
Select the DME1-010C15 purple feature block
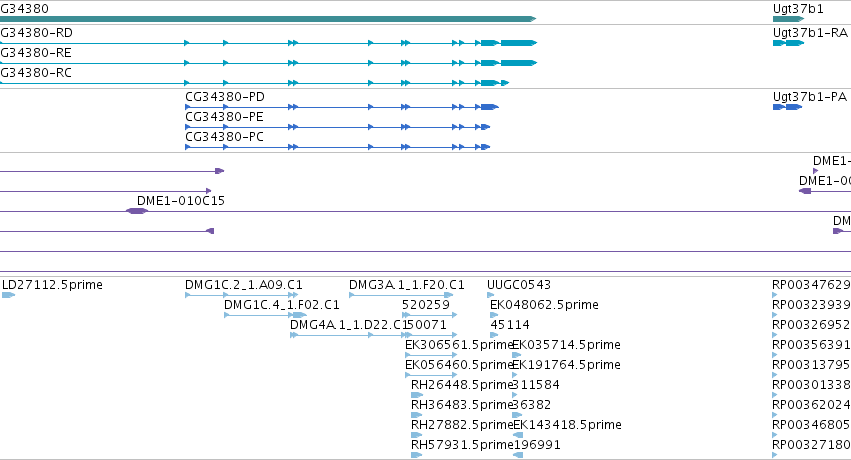coord(137,211)
